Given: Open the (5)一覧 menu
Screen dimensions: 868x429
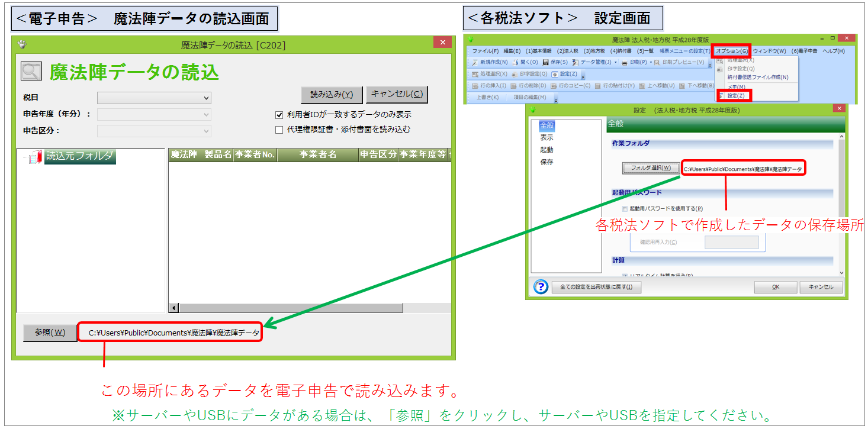Looking at the screenshot, I should (645, 51).
